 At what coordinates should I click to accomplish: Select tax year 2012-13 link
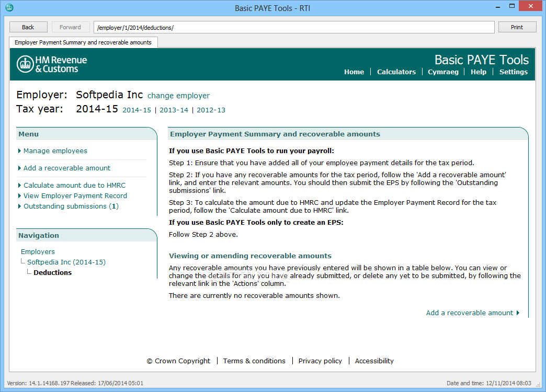(211, 110)
